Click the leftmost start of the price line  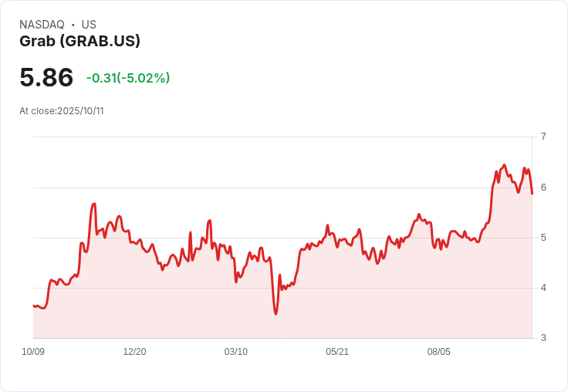pos(34,306)
